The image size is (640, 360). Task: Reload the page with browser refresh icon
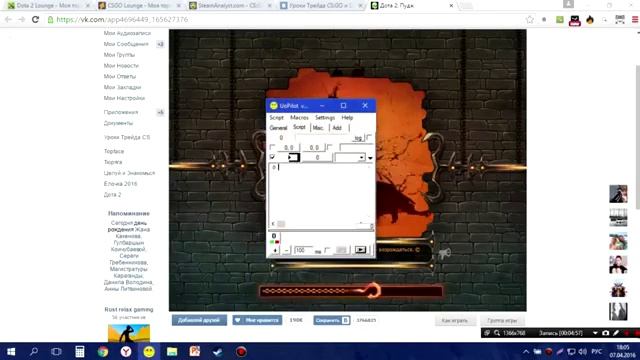tap(36, 20)
